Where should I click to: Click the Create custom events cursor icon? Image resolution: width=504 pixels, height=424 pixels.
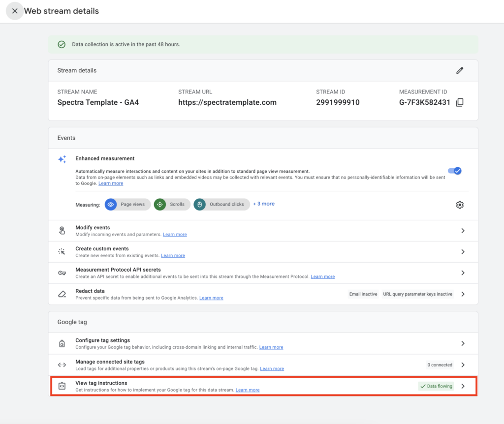tap(62, 251)
